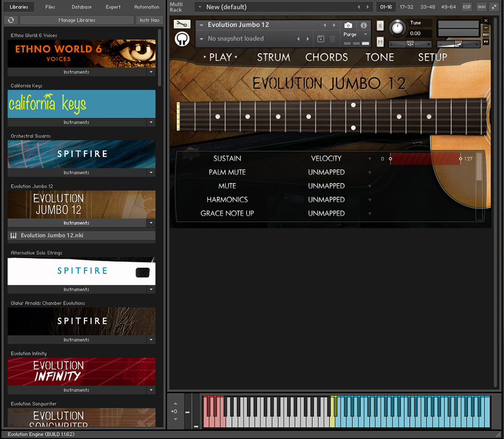Viewport: 504px width, 439px height.
Task: Click the Tune knob
Action: click(397, 28)
